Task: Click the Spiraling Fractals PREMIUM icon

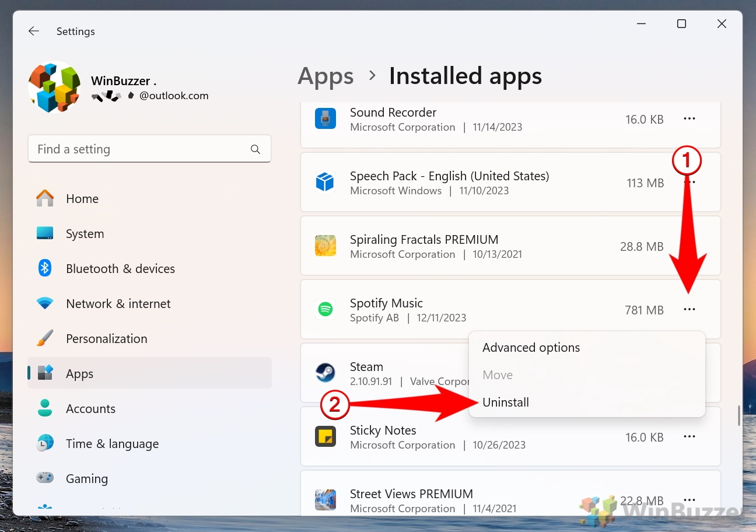Action: pyautogui.click(x=325, y=246)
